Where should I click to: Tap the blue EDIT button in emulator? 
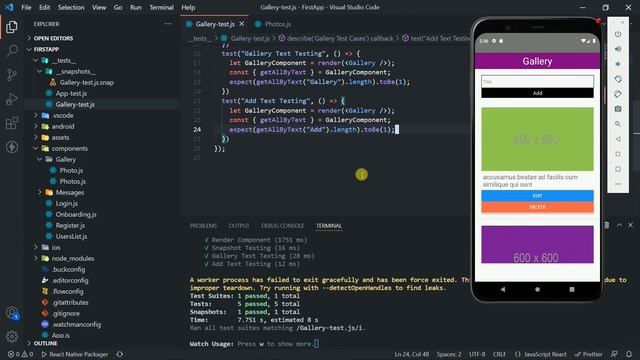click(x=537, y=196)
